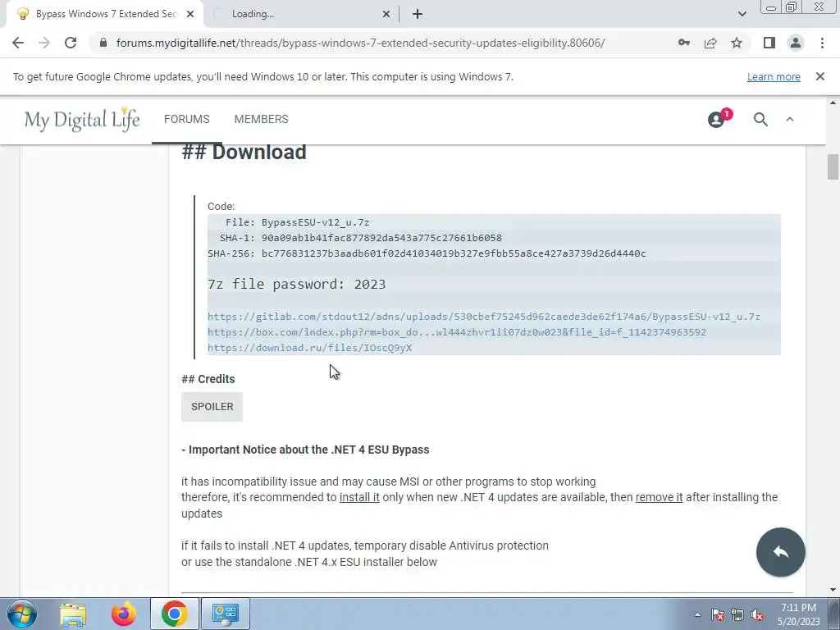
Task: Open the taskbar clock and date
Action: tap(798, 614)
